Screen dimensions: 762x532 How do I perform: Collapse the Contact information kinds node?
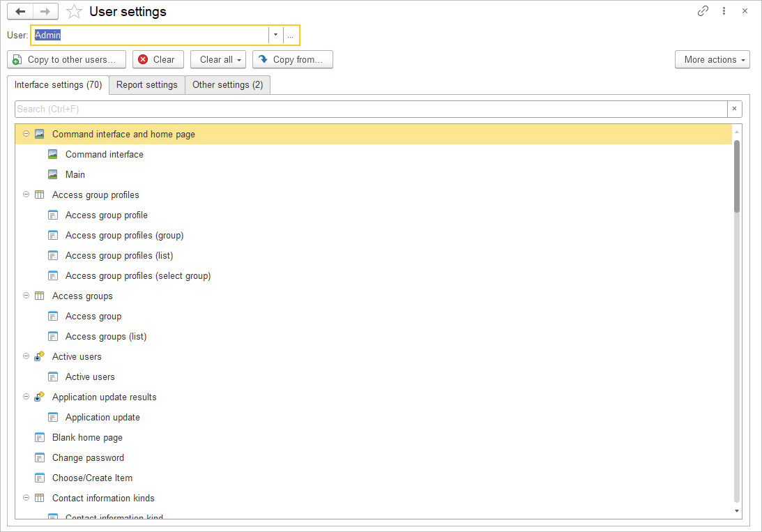(x=26, y=498)
